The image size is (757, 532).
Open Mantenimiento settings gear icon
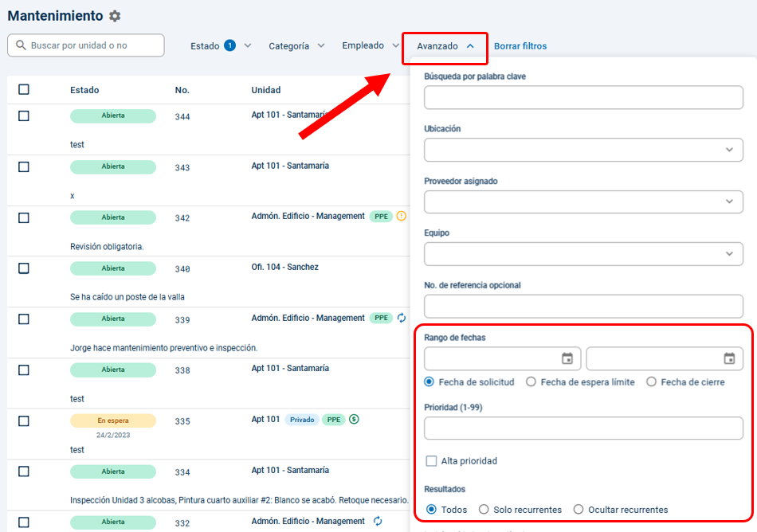point(115,16)
